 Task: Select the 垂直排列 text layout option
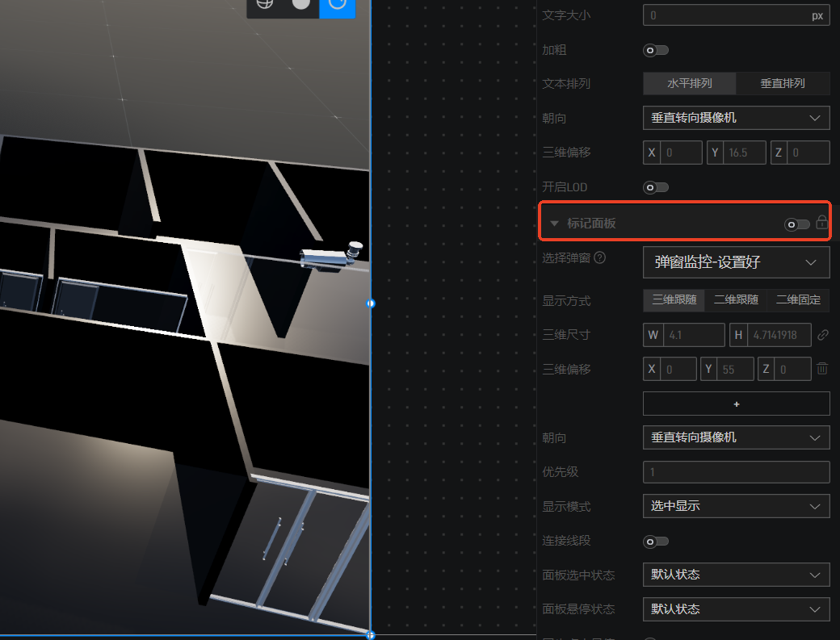click(782, 84)
